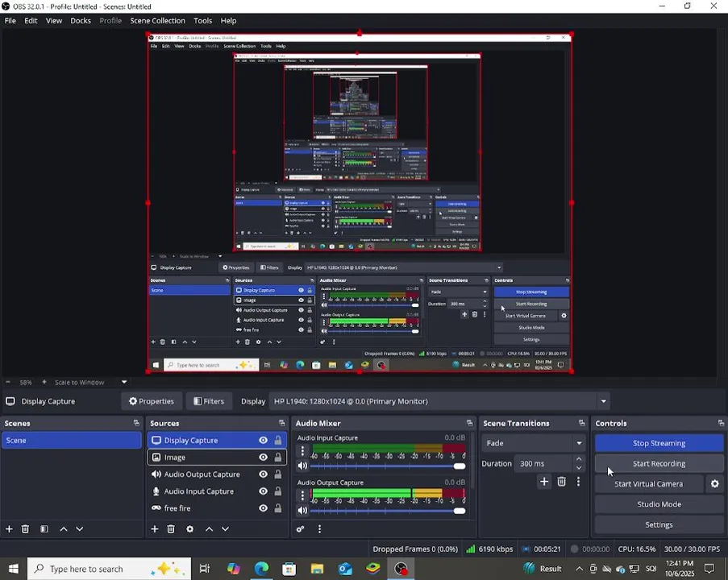Toggle lock on Image source
728x580 pixels.
click(x=277, y=458)
